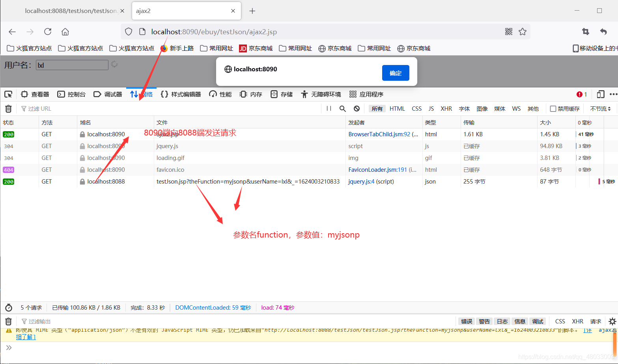The width and height of the screenshot is (618, 364).
Task: Clear all network requests with trash icon
Action: 8,108
